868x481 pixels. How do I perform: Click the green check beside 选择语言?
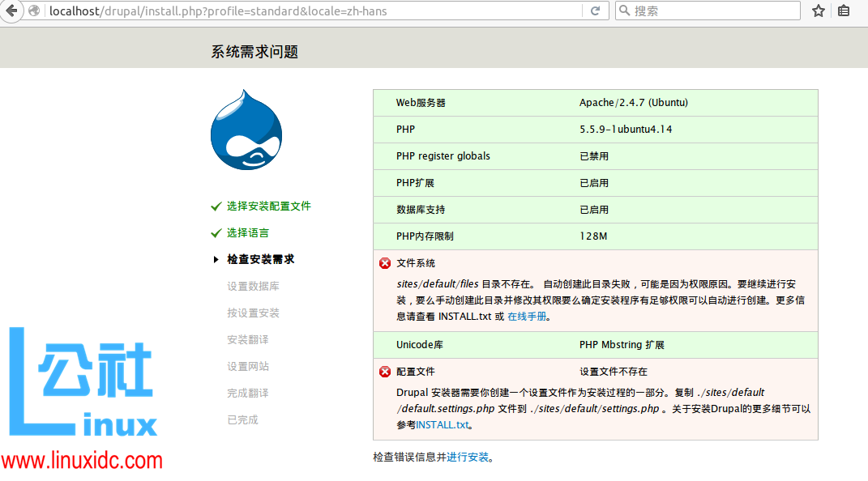coord(216,232)
